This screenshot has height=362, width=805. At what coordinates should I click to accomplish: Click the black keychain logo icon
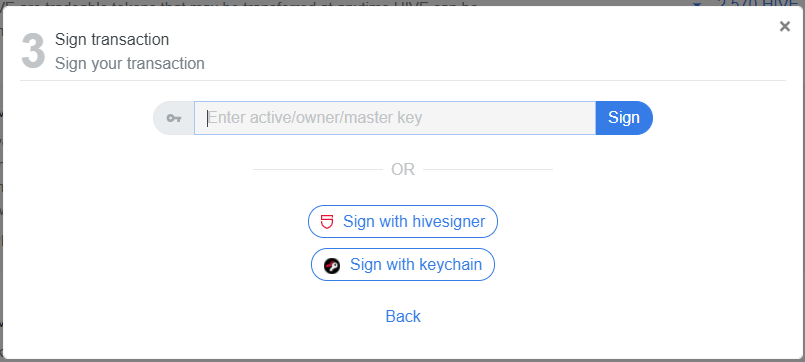click(x=332, y=265)
